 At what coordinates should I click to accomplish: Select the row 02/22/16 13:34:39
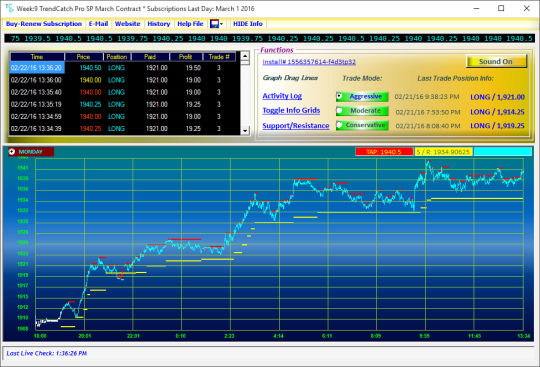(123, 129)
